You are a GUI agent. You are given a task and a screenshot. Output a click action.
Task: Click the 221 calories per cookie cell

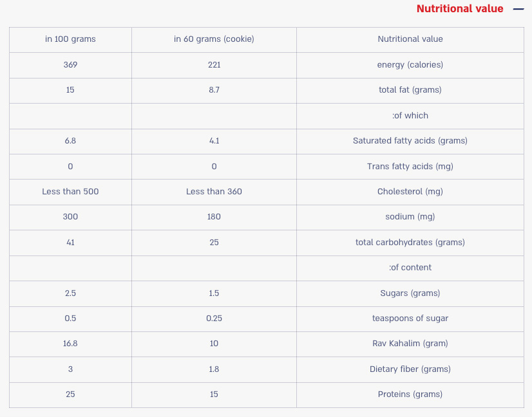click(214, 64)
